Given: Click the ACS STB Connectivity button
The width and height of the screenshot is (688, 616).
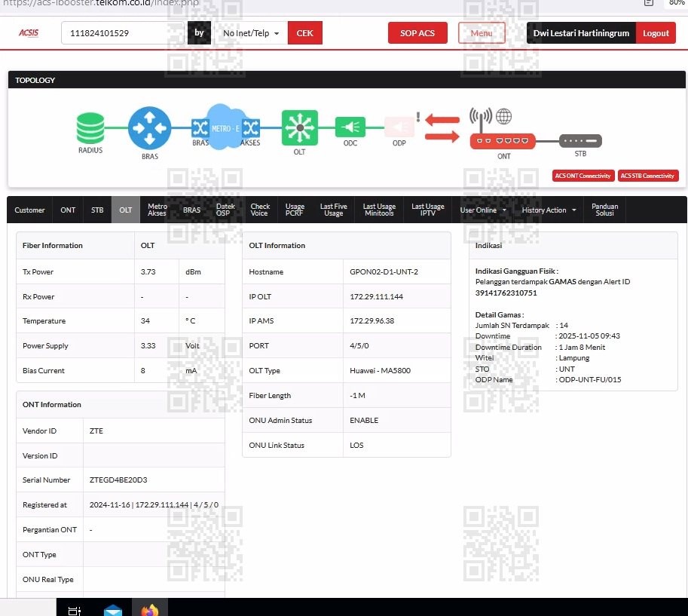Looking at the screenshot, I should pos(647,176).
